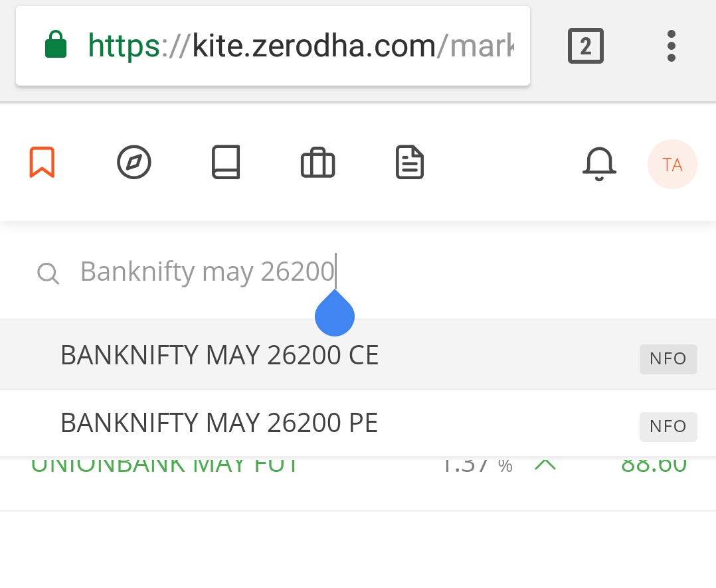Image resolution: width=716 pixels, height=588 pixels.
Task: Open the Watchlist bookmark icon
Action: click(x=43, y=161)
